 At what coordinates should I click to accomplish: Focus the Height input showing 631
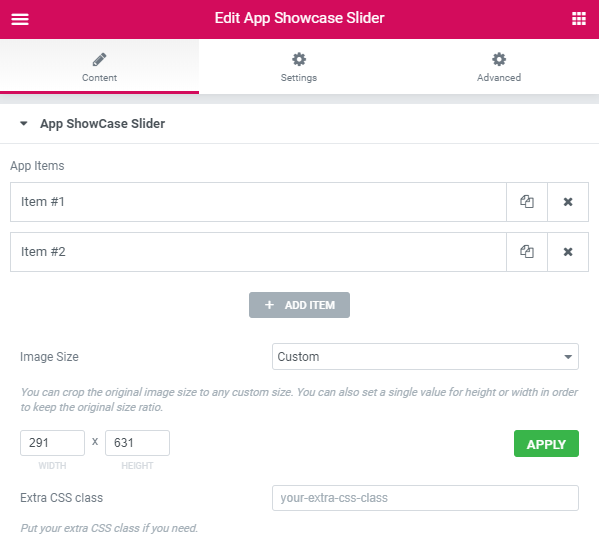click(x=137, y=443)
